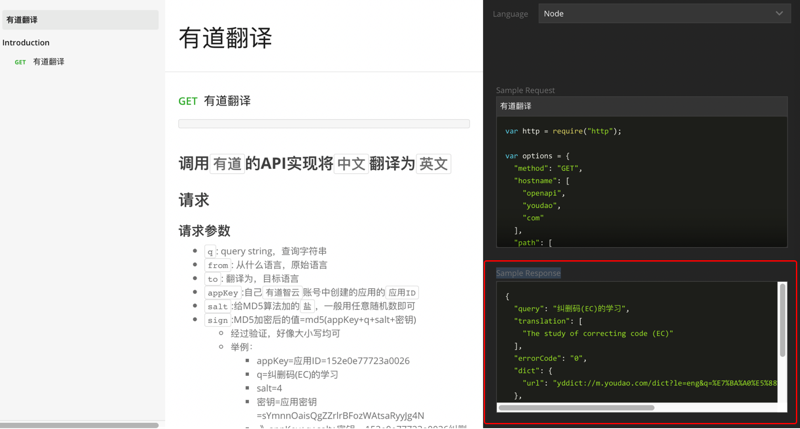Select the 有道翻译 collection title in sidebar
Screen dimensions: 800x429
[x=80, y=20]
